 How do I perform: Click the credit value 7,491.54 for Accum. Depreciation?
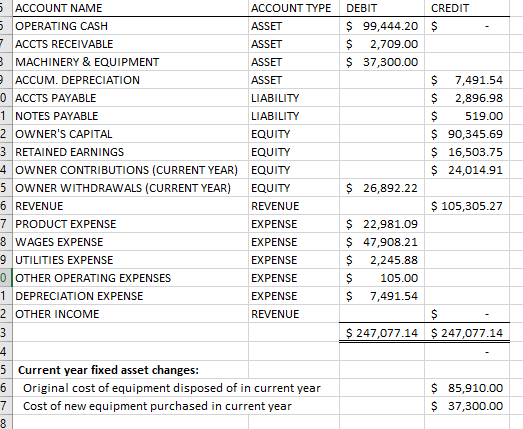[x=467, y=80]
